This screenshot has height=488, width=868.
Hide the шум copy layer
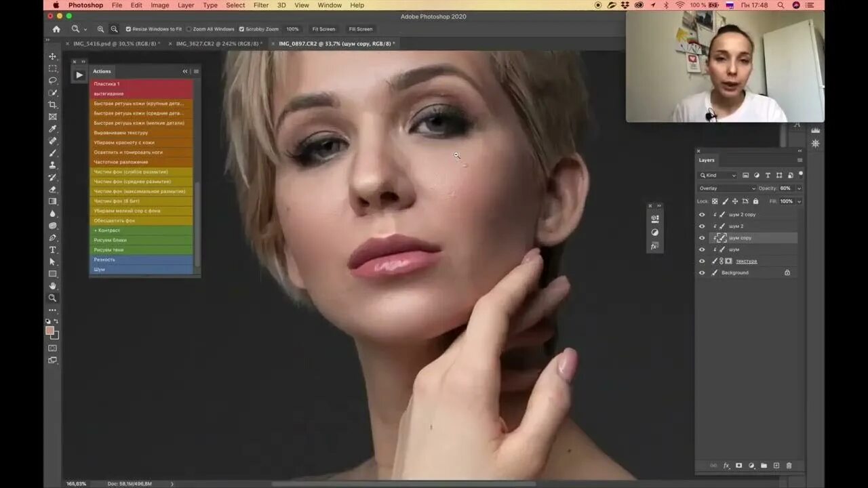pyautogui.click(x=702, y=238)
